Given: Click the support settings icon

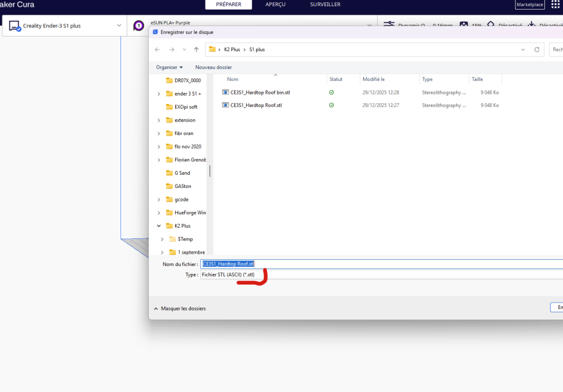Looking at the screenshot, I should (x=491, y=24).
